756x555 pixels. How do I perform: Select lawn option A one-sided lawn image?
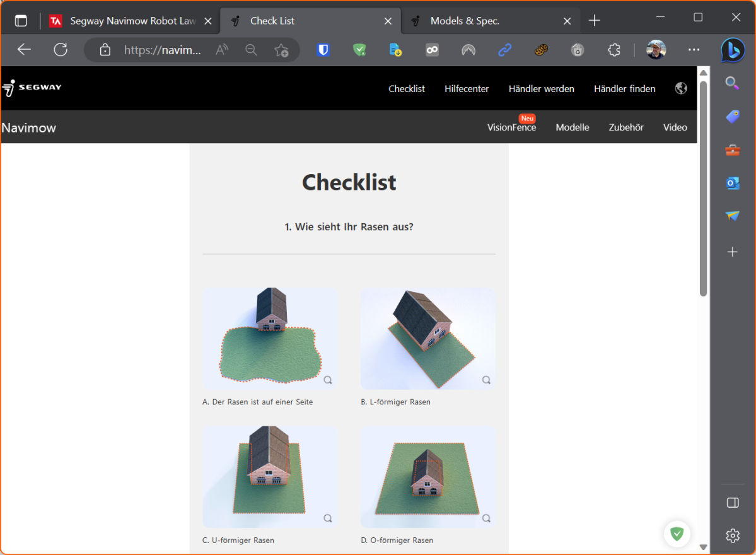270,339
